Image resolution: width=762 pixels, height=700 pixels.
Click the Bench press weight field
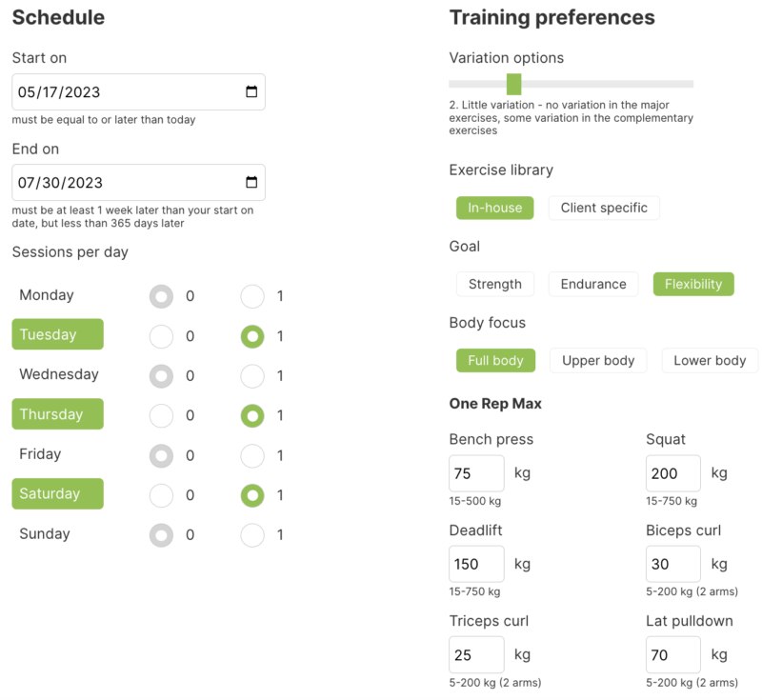tap(476, 473)
